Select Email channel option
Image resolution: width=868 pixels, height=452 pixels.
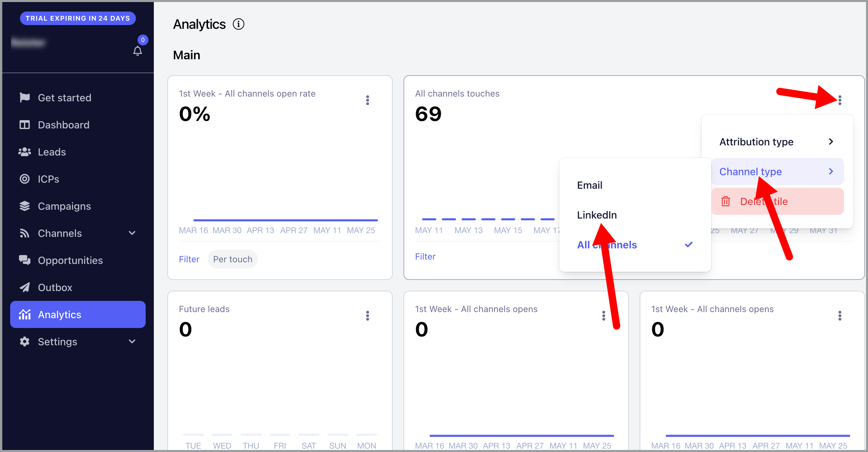tap(635, 185)
